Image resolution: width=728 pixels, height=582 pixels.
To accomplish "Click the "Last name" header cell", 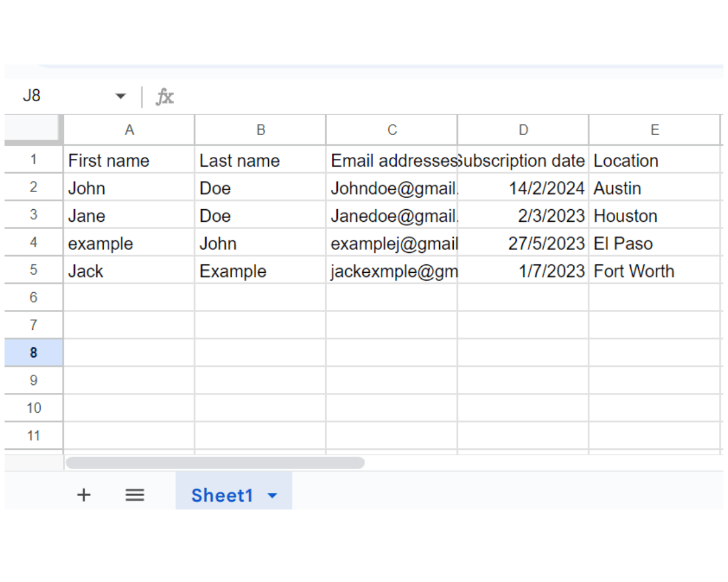I will point(260,160).
